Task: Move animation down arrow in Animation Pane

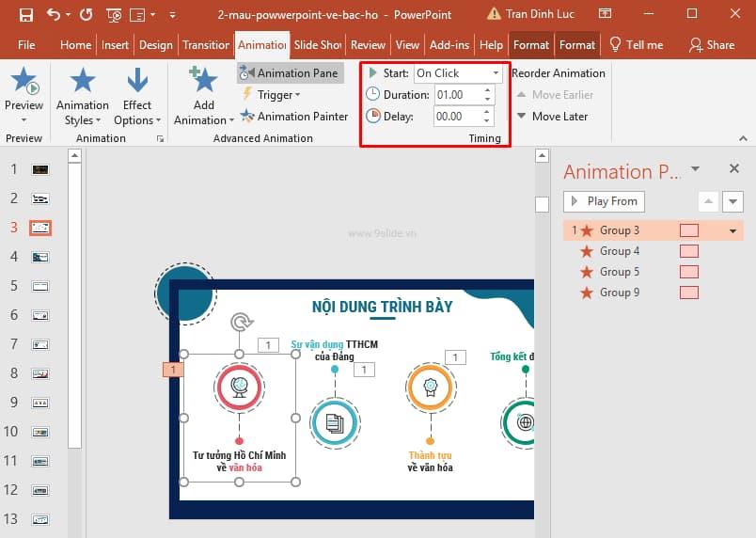Action: (732, 201)
